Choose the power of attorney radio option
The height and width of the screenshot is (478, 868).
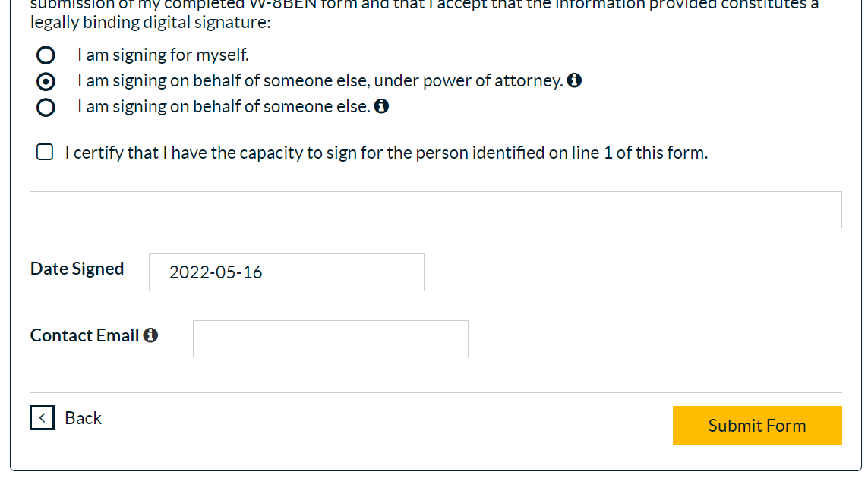pyautogui.click(x=46, y=81)
